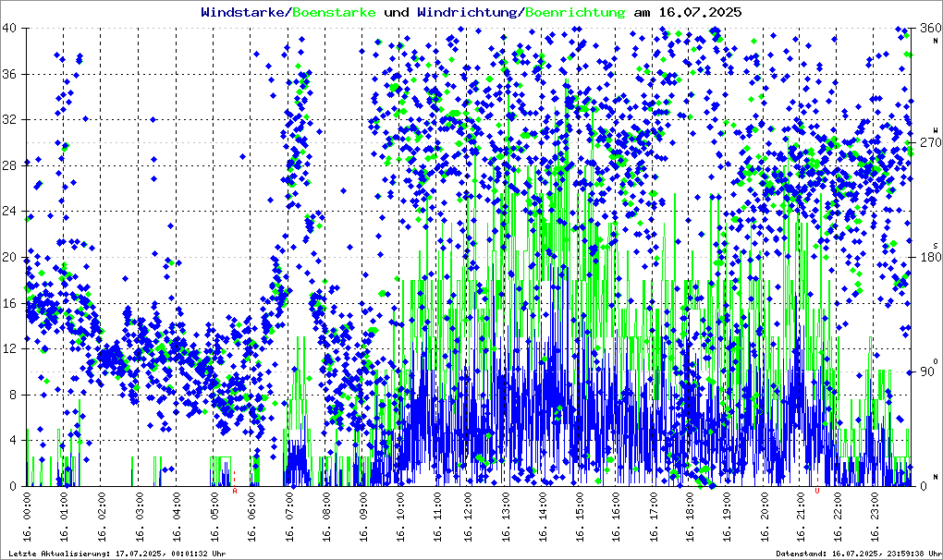Image resolution: width=943 pixels, height=560 pixels.
Task: Click the "16. 20:00" time axis label
Action: tap(764, 517)
